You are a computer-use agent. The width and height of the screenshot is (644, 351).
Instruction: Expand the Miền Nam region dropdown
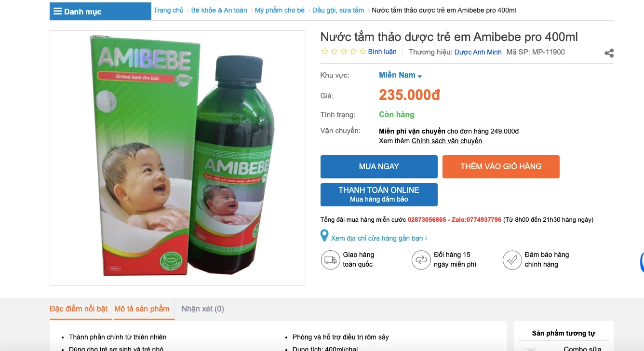point(420,76)
